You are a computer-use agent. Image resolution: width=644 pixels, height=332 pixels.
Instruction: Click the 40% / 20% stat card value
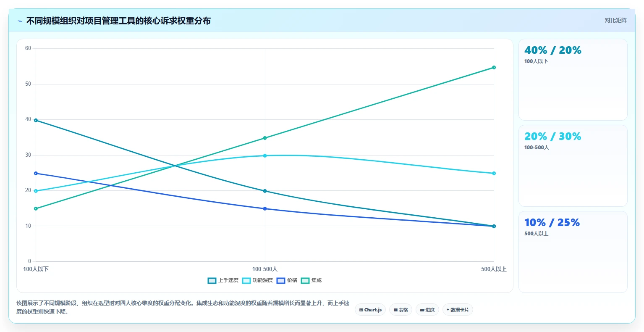pyautogui.click(x=552, y=50)
